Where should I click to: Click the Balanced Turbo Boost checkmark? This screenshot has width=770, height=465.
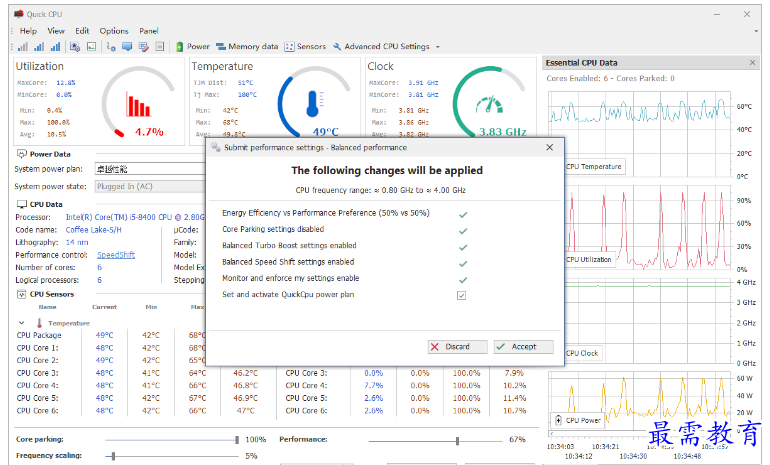point(463,247)
